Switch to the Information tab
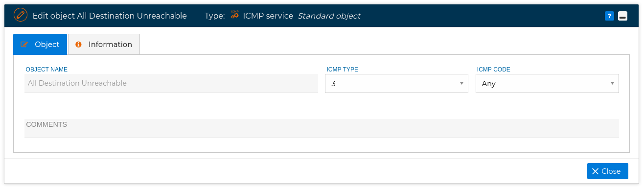The image size is (644, 187). point(104,44)
